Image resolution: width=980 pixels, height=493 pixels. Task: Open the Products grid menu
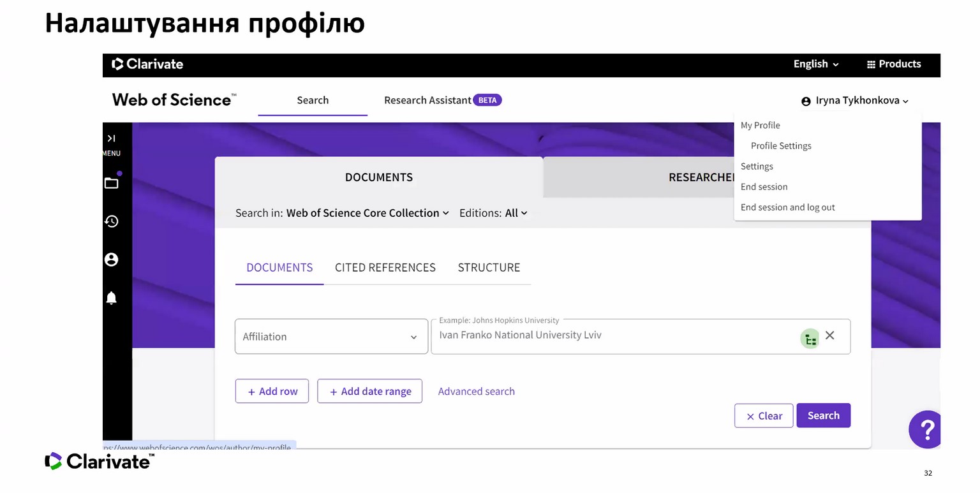893,64
